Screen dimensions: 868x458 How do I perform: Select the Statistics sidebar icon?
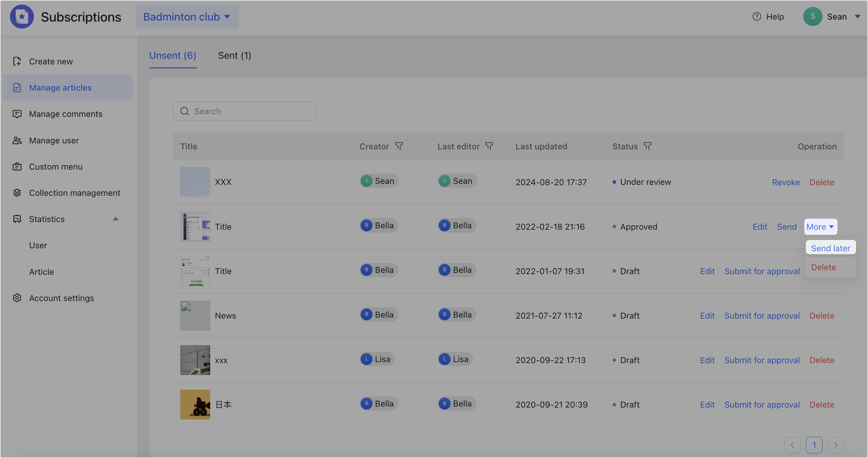click(17, 219)
